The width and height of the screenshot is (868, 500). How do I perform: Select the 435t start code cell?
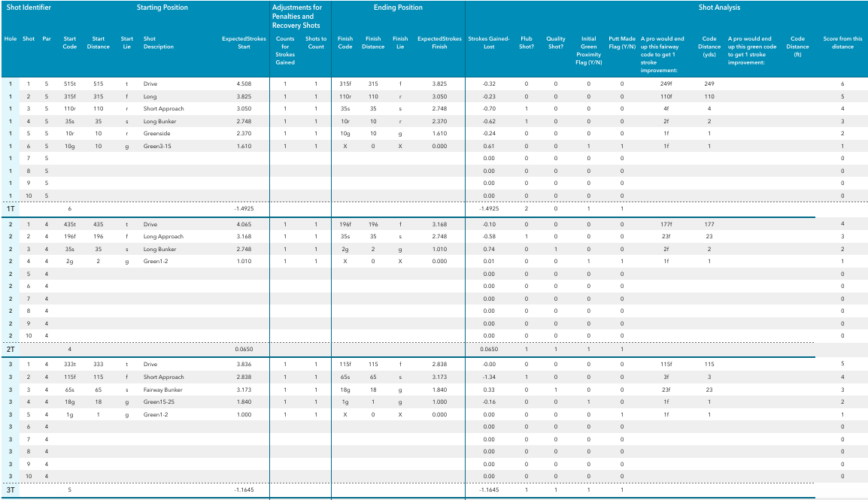click(70, 224)
